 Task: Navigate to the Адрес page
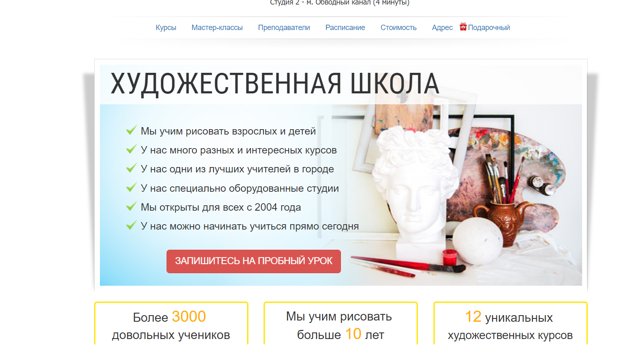(442, 28)
